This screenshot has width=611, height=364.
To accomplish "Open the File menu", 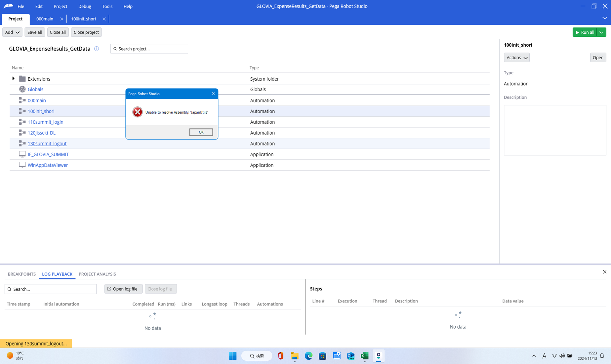I will click(x=21, y=6).
